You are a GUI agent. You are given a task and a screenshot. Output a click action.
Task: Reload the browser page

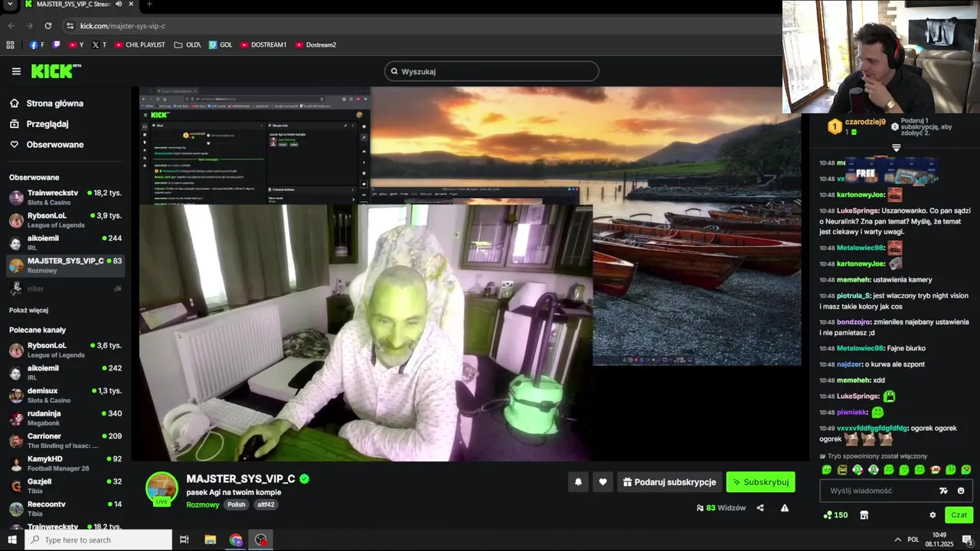[47, 25]
